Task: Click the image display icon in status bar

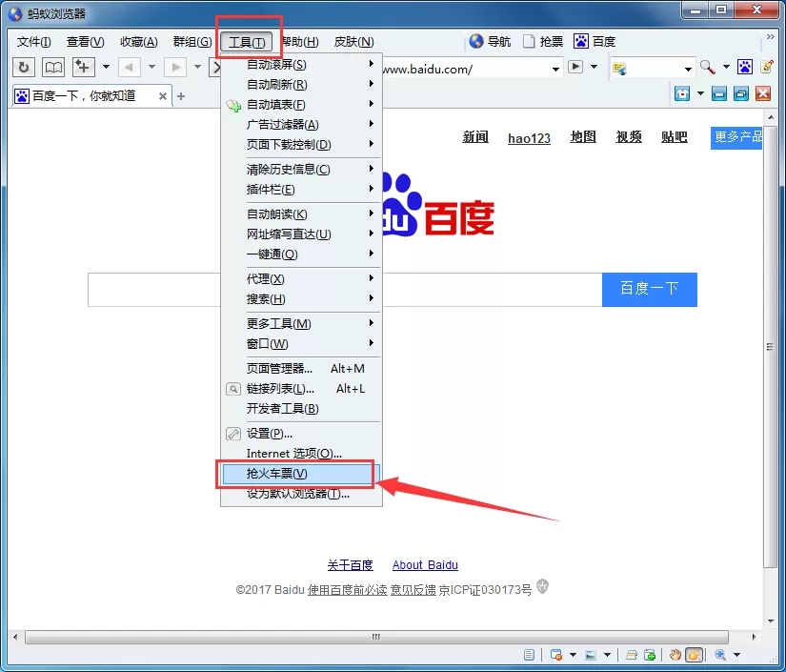Action: pyautogui.click(x=591, y=655)
